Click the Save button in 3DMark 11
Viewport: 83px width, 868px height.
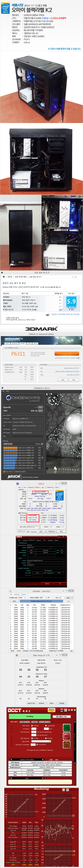tap(74, 380)
